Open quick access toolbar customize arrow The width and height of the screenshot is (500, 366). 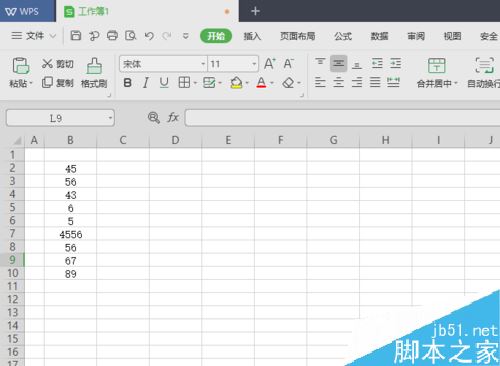[186, 36]
